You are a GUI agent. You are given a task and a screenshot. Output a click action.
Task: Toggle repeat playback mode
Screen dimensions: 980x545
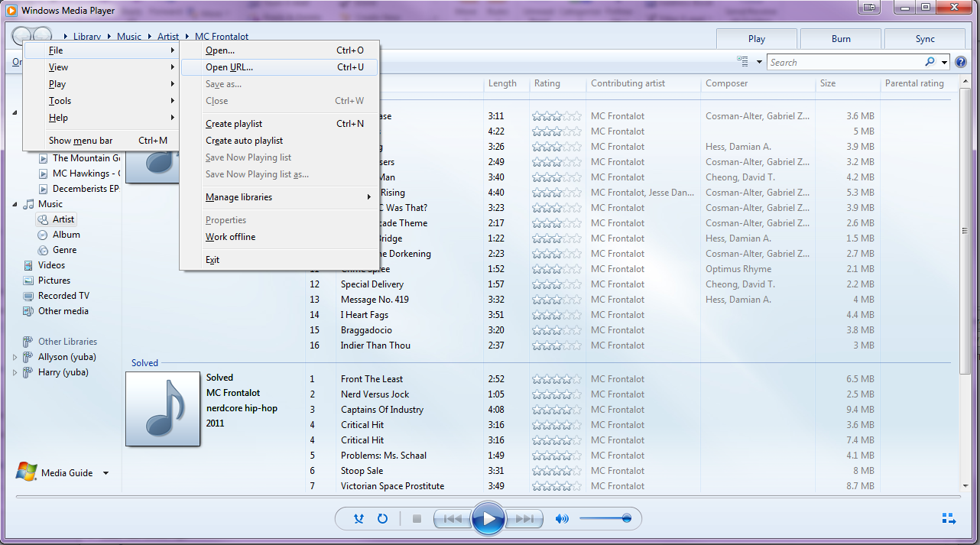[382, 519]
